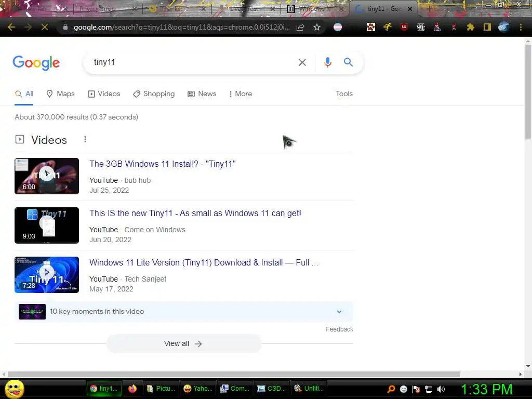Viewport: 532px width, 399px height.
Task: Open the WE extension icon
Action: 421,27
